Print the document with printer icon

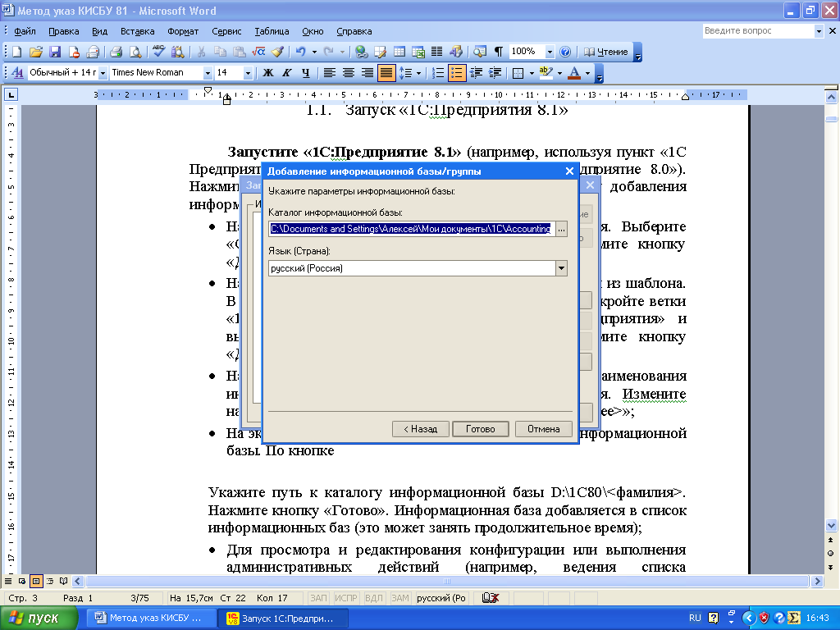116,52
